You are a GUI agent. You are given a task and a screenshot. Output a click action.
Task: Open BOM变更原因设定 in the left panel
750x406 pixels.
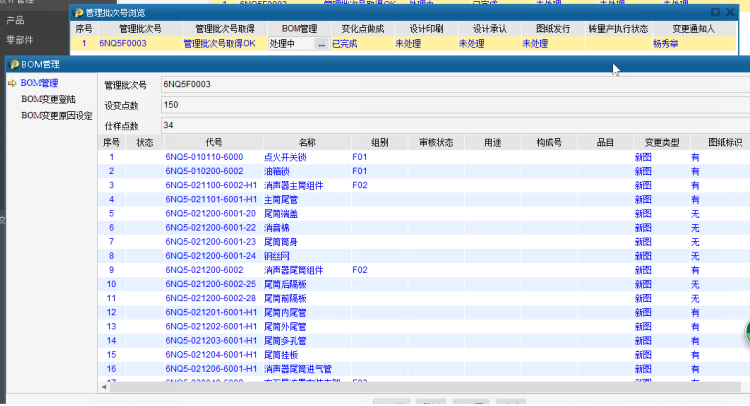coord(57,115)
